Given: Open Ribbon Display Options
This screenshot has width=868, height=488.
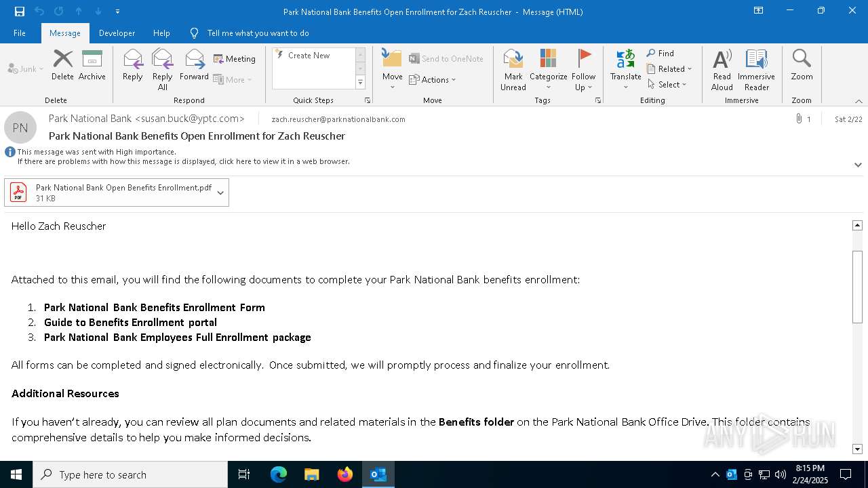Looking at the screenshot, I should [758, 11].
